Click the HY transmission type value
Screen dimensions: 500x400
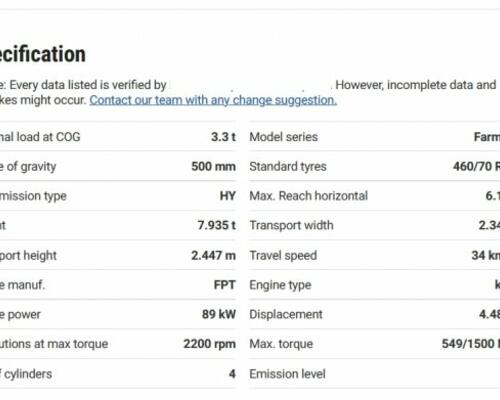(228, 196)
